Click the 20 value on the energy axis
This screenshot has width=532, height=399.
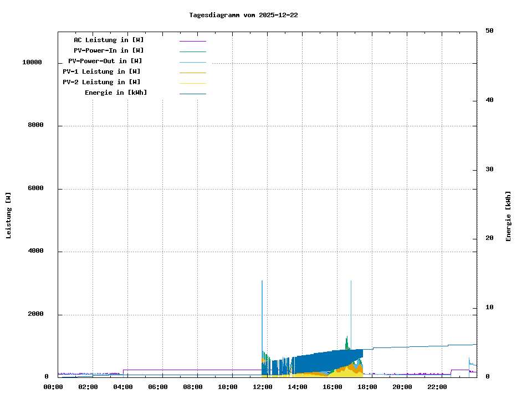[489, 238]
